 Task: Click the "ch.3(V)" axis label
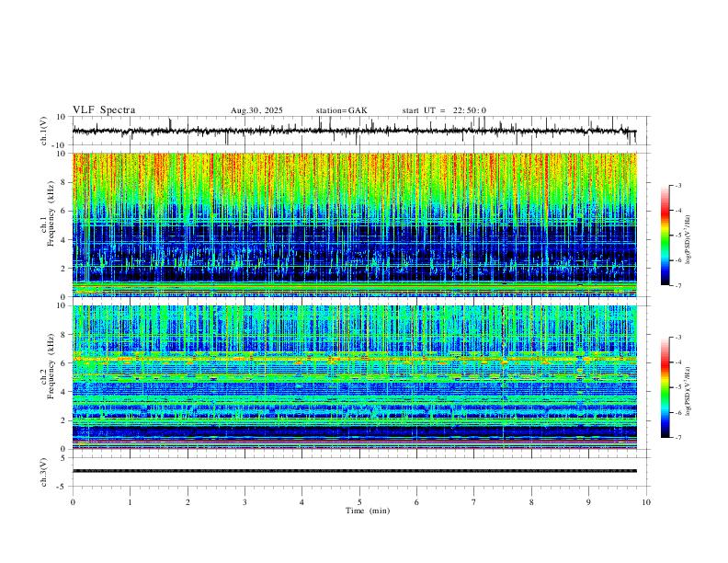tap(44, 472)
